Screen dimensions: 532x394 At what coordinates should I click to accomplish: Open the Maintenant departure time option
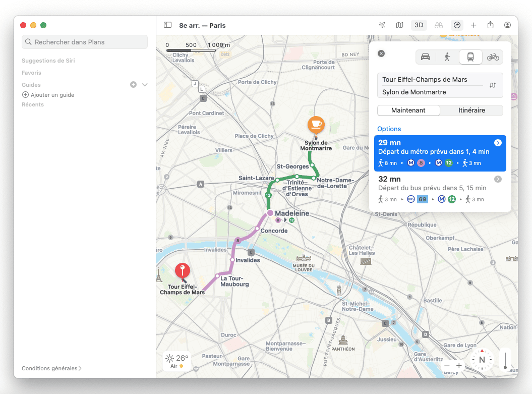[408, 110]
